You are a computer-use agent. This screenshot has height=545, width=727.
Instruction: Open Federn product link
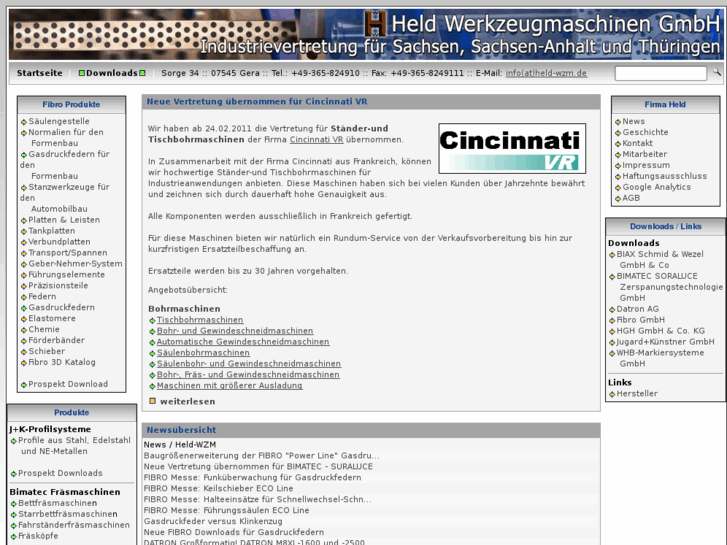click(x=42, y=296)
